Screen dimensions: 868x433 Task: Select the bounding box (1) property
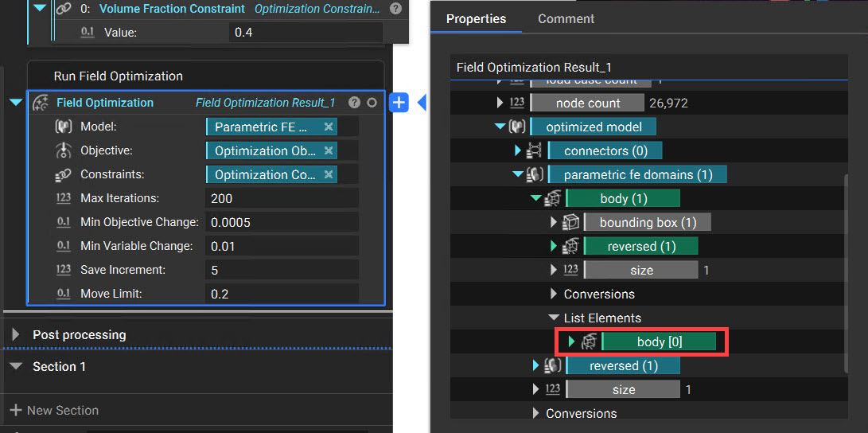click(x=647, y=223)
